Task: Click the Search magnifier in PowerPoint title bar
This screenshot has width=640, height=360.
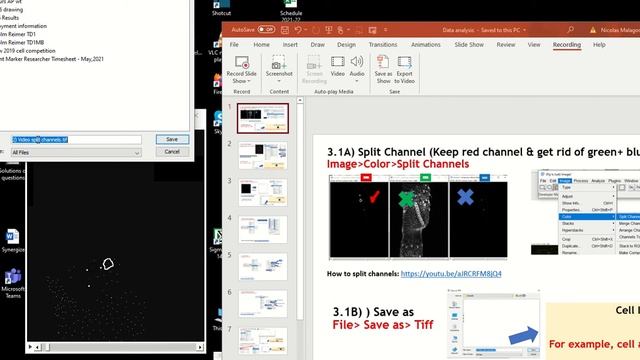Action: click(570, 30)
